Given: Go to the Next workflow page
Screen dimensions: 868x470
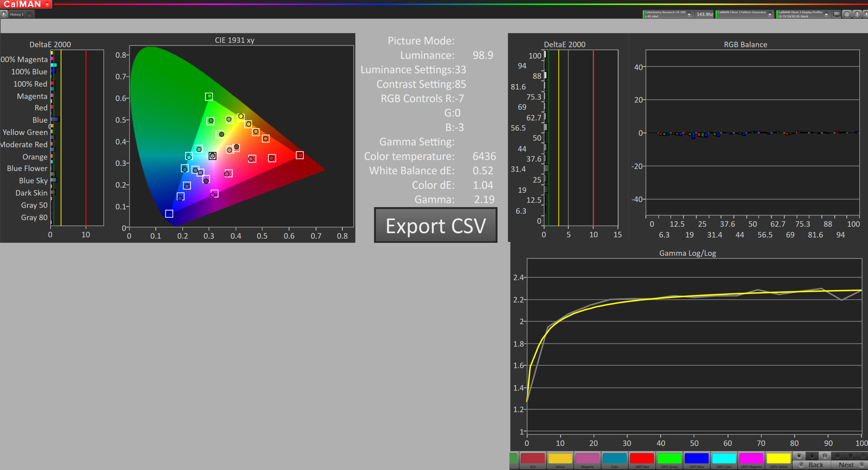Looking at the screenshot, I should click(849, 465).
